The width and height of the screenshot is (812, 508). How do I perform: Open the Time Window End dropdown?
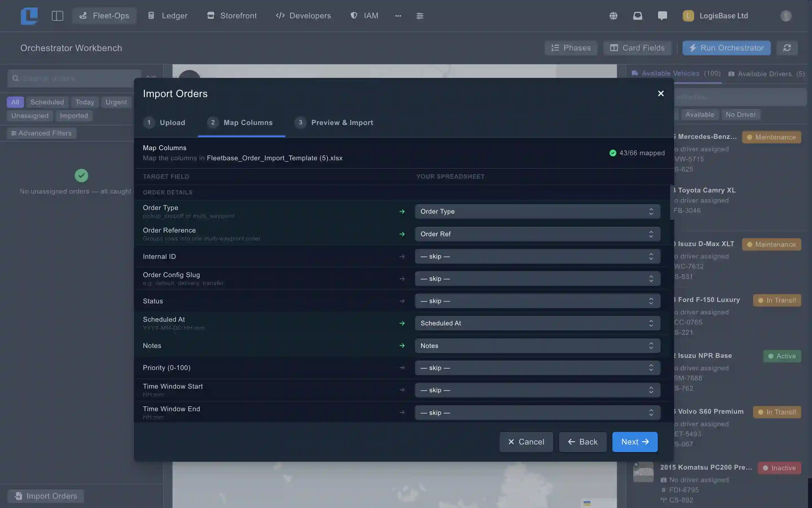(538, 413)
